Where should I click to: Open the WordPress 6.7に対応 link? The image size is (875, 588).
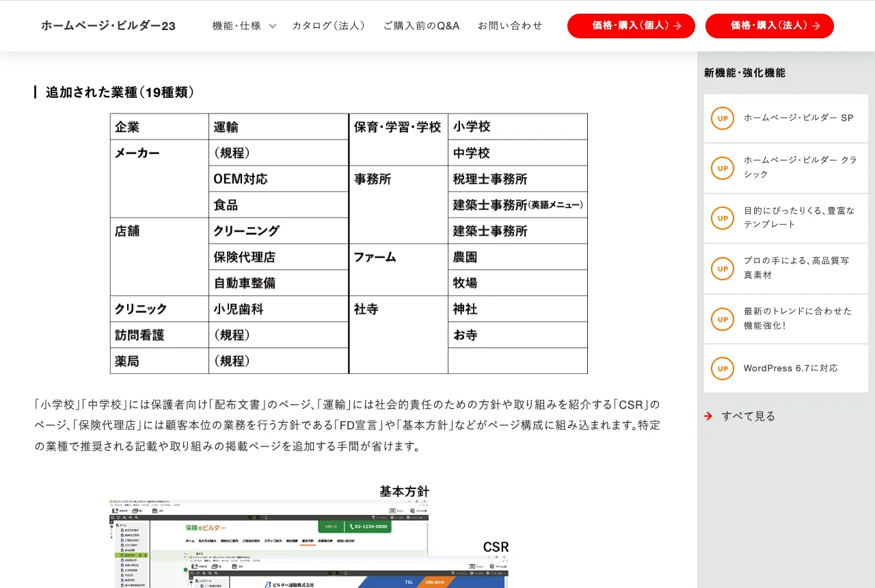point(786,369)
